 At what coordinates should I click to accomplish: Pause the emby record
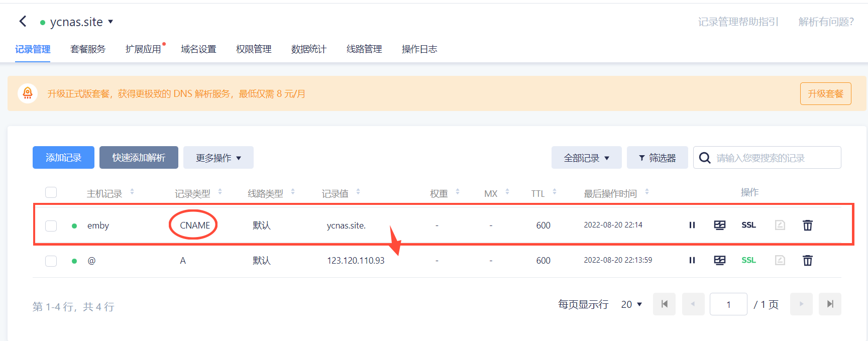(692, 225)
